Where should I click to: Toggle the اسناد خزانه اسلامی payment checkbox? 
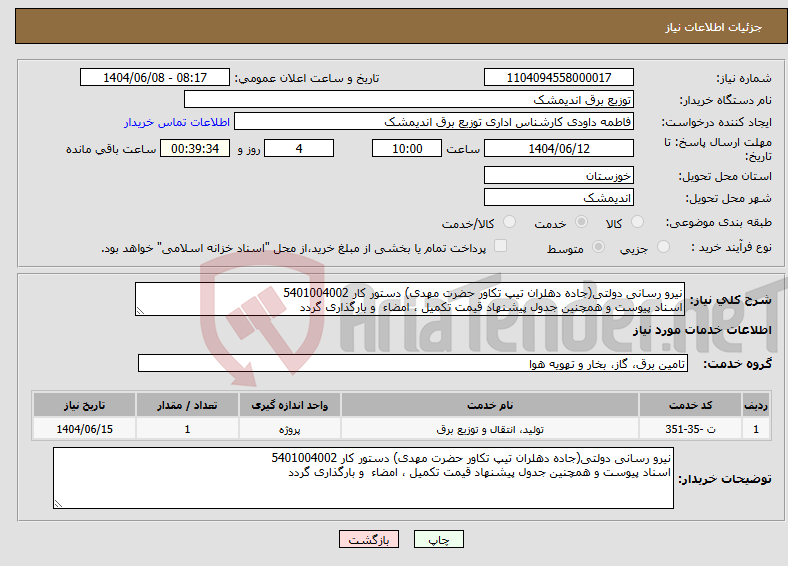point(500,246)
